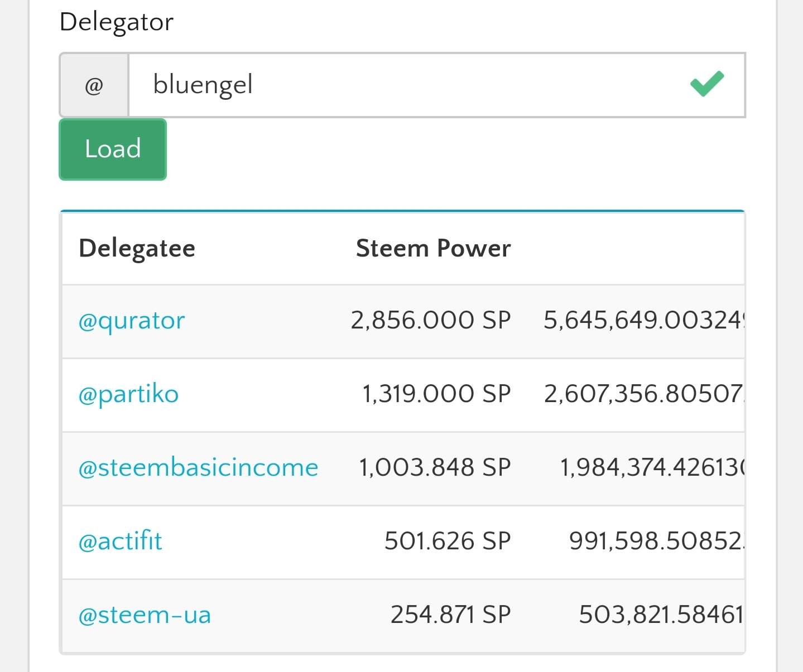
Task: Click the 1,003.848 SP amount
Action: click(x=434, y=468)
